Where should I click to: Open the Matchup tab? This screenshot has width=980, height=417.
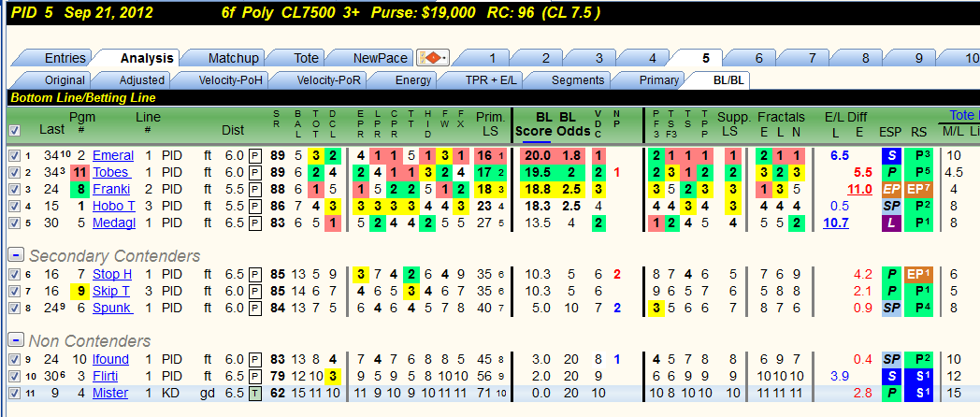(x=233, y=58)
